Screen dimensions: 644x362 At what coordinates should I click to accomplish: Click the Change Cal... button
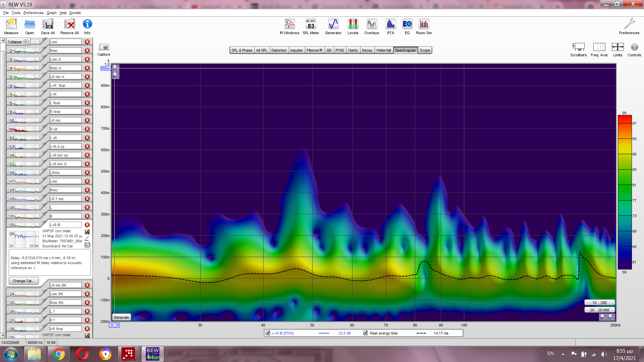click(x=23, y=281)
